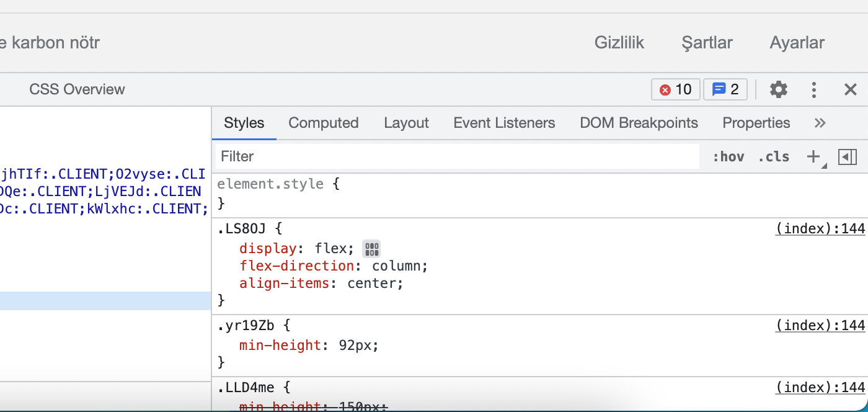Open DevTools settings gear
Image resolution: width=868 pixels, height=412 pixels.
coord(779,89)
